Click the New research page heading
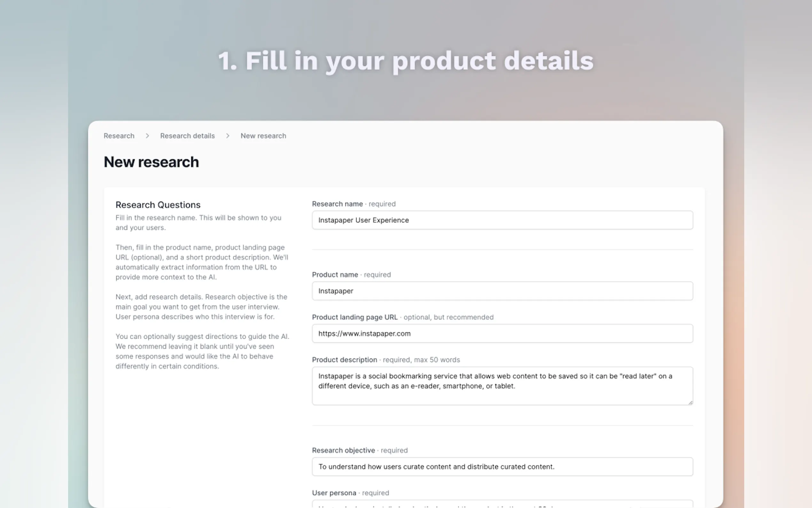Viewport: 812px width, 508px height. click(151, 162)
